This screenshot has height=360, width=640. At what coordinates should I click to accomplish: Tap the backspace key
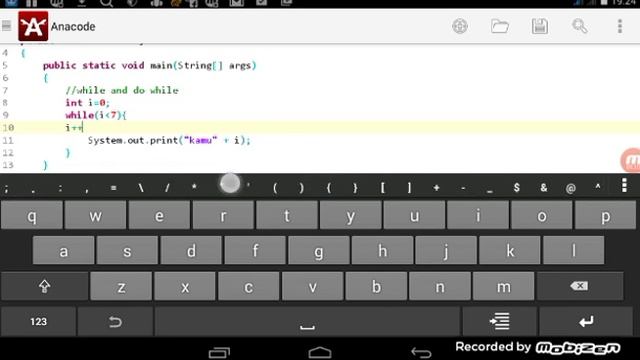(580, 286)
